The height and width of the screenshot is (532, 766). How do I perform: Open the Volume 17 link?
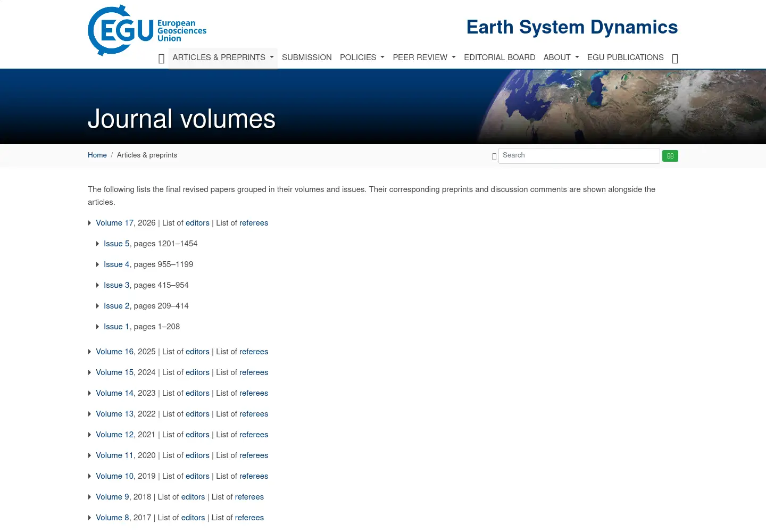[114, 223]
